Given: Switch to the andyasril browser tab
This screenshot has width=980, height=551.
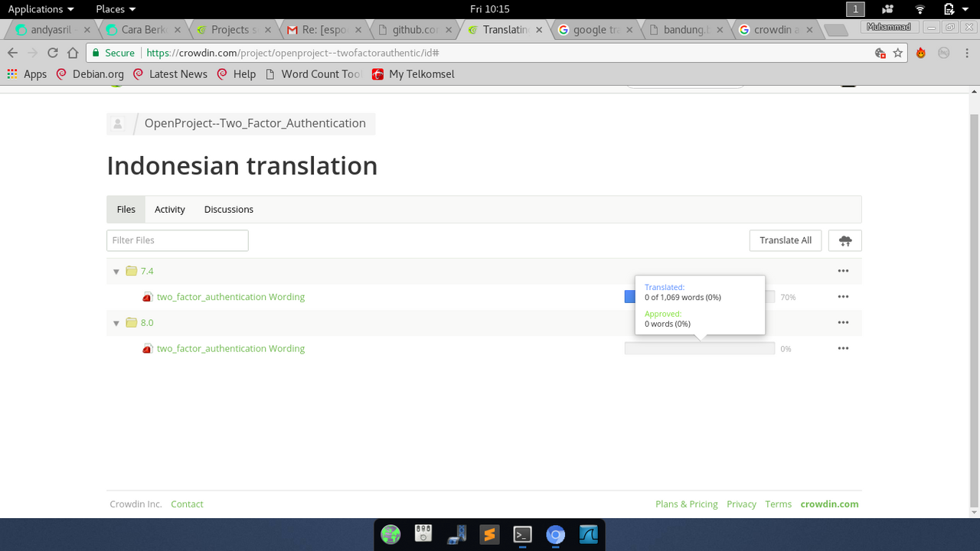Looking at the screenshot, I should tap(54, 30).
